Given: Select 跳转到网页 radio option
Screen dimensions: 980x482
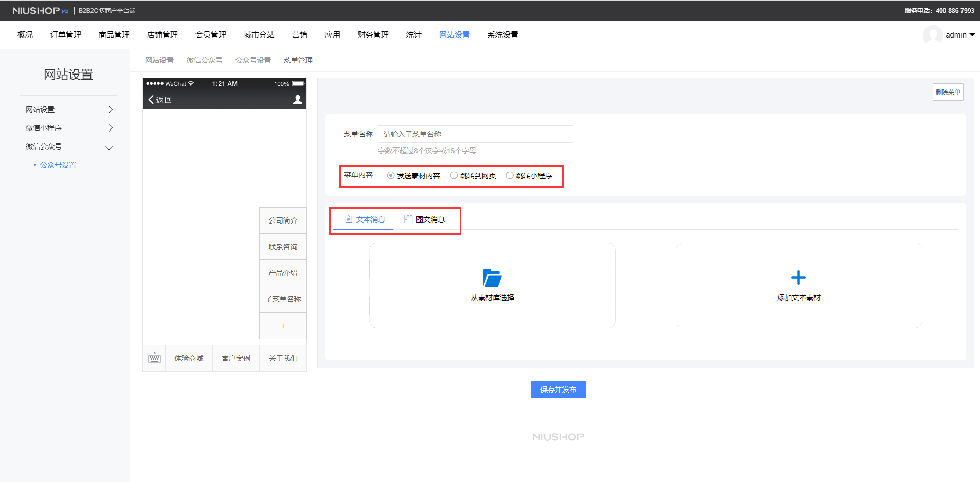Looking at the screenshot, I should [x=454, y=175].
